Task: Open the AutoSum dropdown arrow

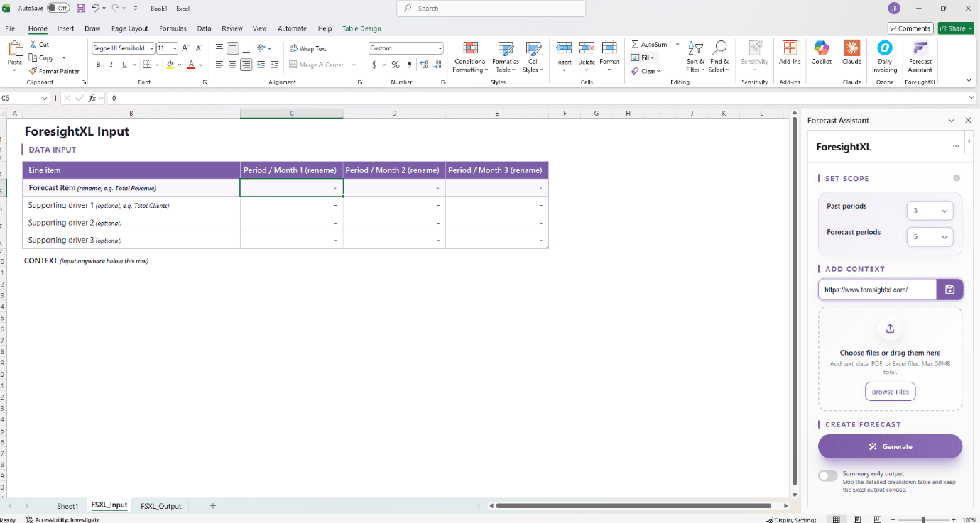Action: point(677,44)
